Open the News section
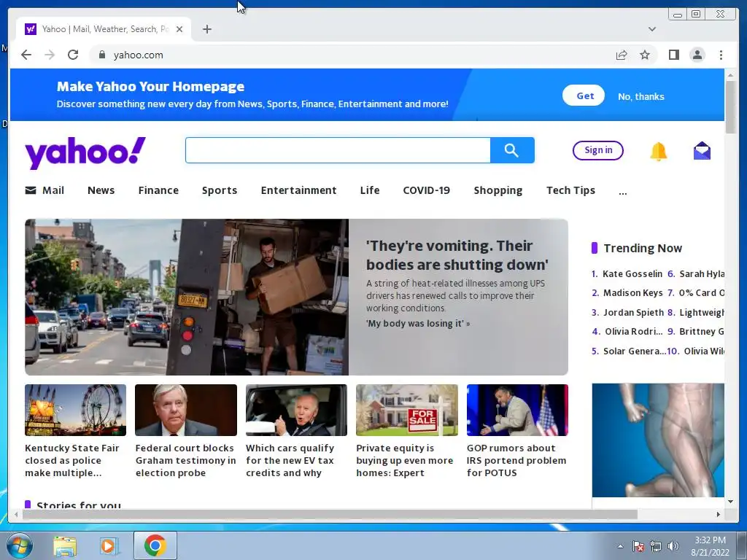This screenshot has height=560, width=747. (x=101, y=190)
